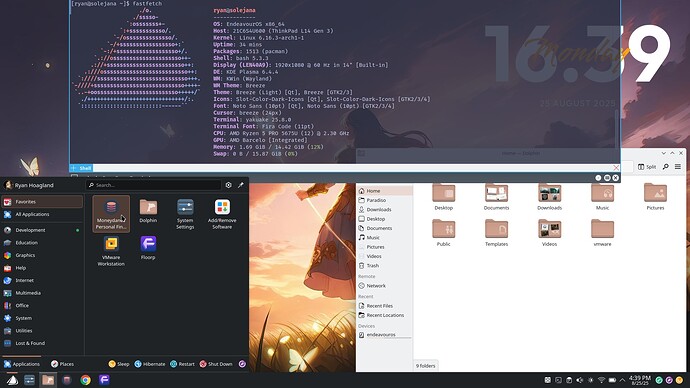Click the Shut Down button
The image size is (690, 388).
pos(216,364)
